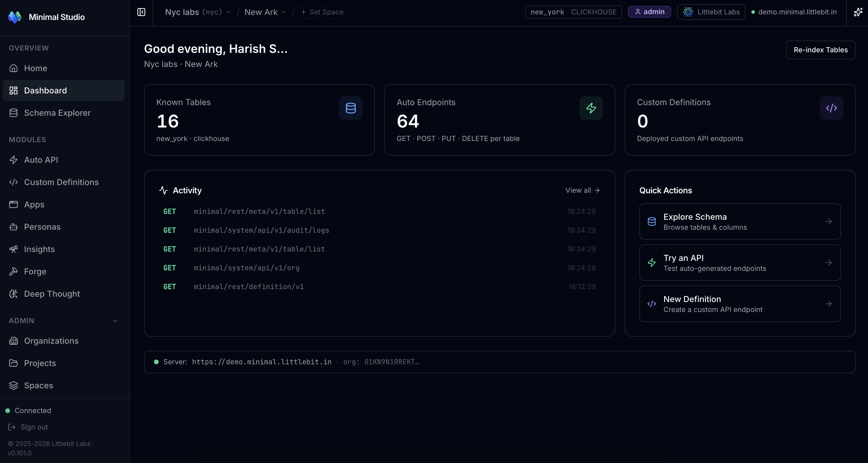Screen dimensions: 868x463
Task: Go to Schema Explorer menu item
Action: 57,113
